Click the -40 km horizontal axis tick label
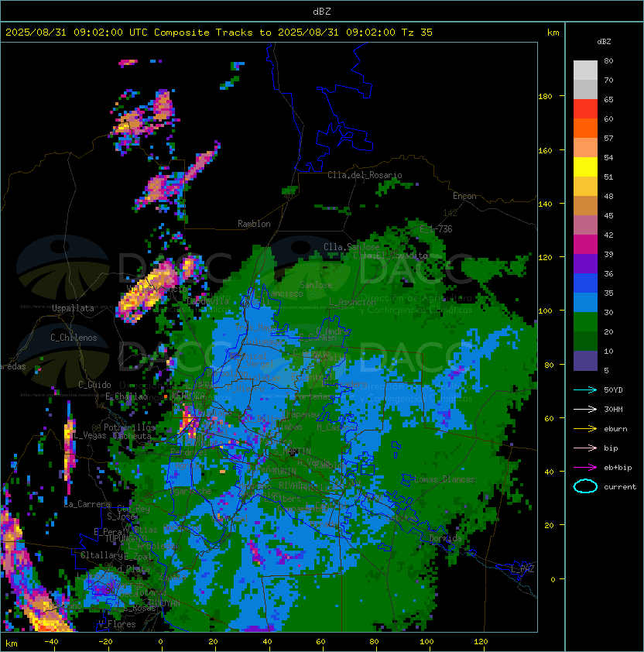644x652 pixels. 51,642
